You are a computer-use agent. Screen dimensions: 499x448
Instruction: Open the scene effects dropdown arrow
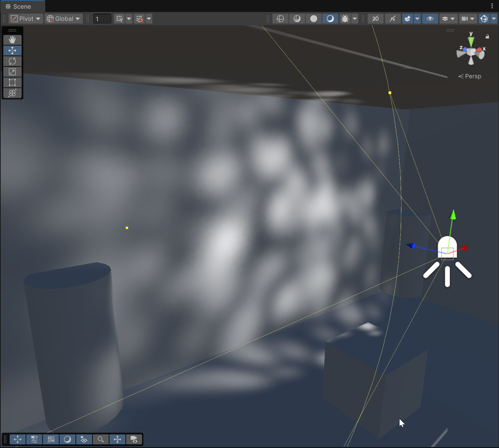tap(417, 19)
